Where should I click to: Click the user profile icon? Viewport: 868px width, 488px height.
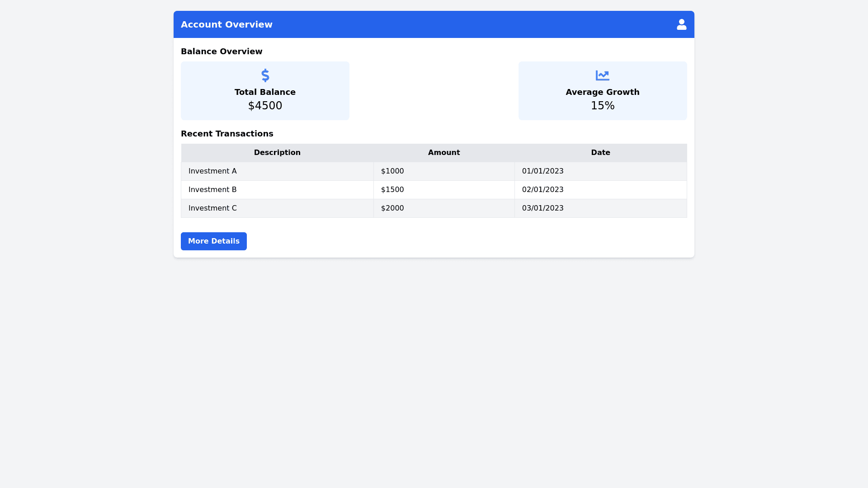(x=681, y=24)
